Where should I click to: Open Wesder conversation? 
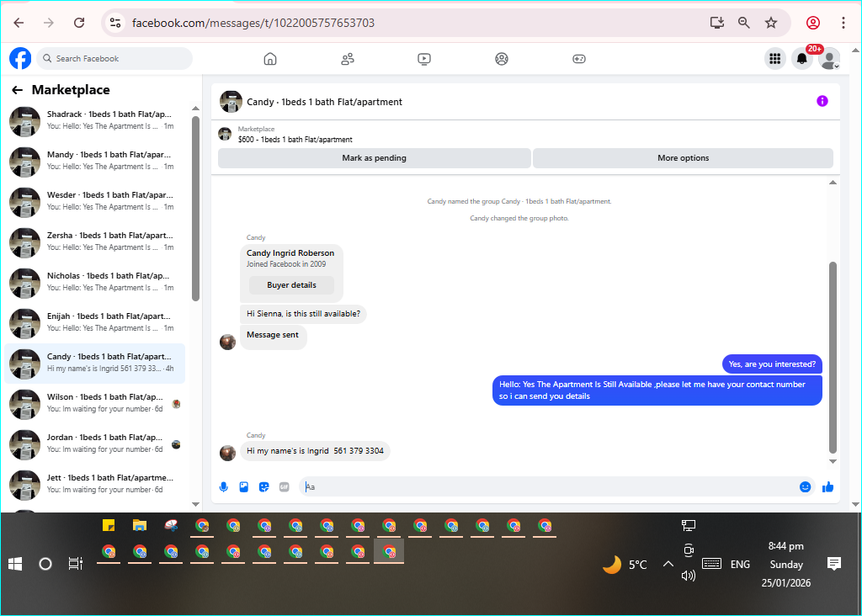(95, 202)
